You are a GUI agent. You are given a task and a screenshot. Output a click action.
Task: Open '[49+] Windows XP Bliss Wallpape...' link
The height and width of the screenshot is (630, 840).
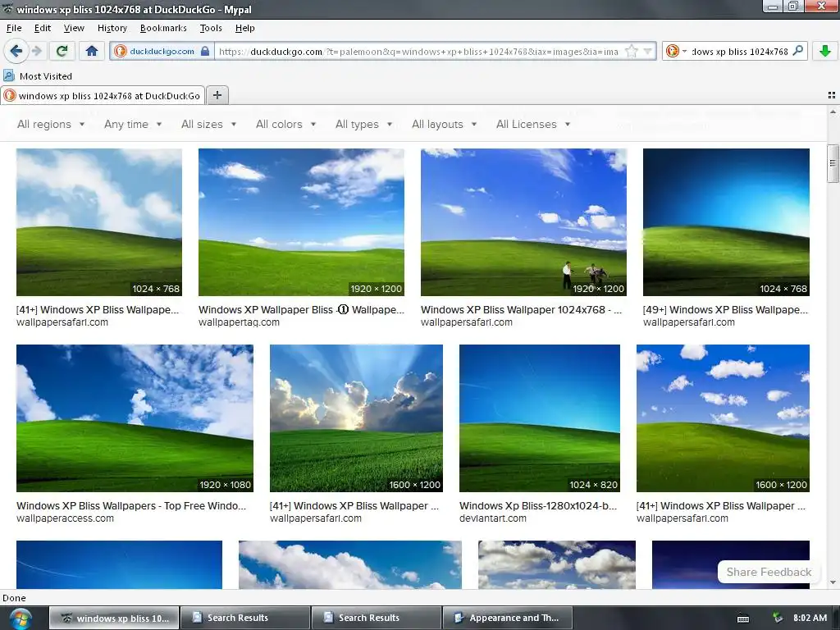coord(725,309)
